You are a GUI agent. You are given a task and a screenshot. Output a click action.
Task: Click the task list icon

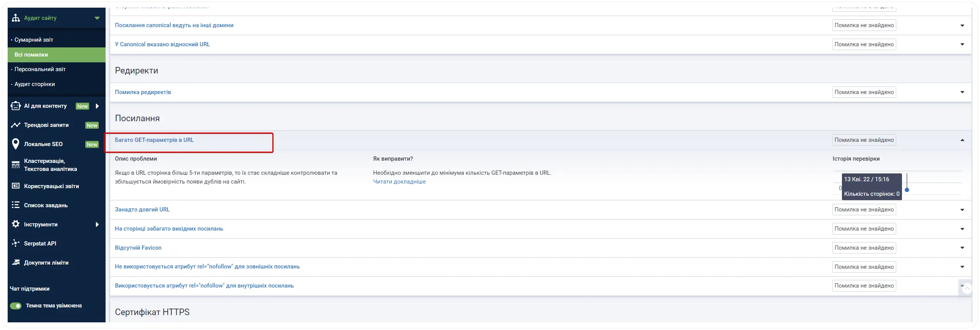tap(16, 205)
